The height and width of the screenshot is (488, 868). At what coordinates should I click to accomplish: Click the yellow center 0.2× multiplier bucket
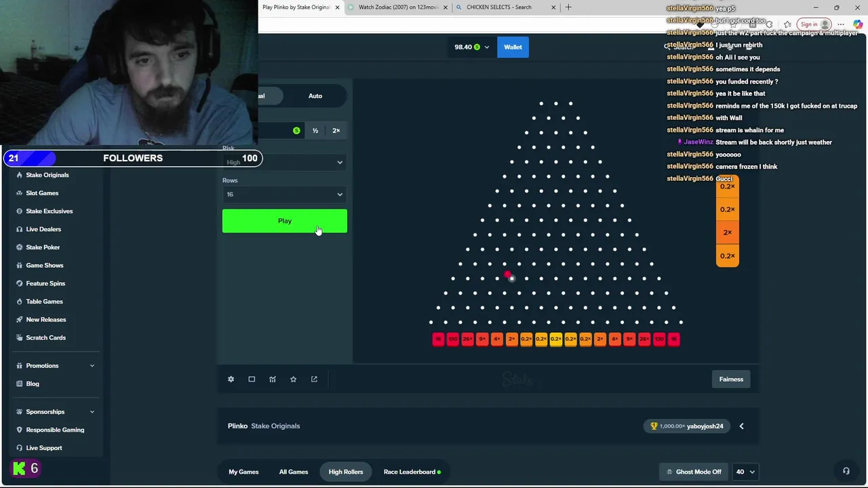[555, 339]
